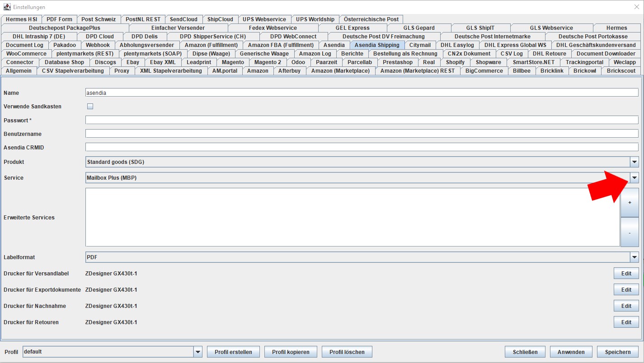Click the Anwenden button
The width and height of the screenshot is (644, 363).
(x=571, y=352)
